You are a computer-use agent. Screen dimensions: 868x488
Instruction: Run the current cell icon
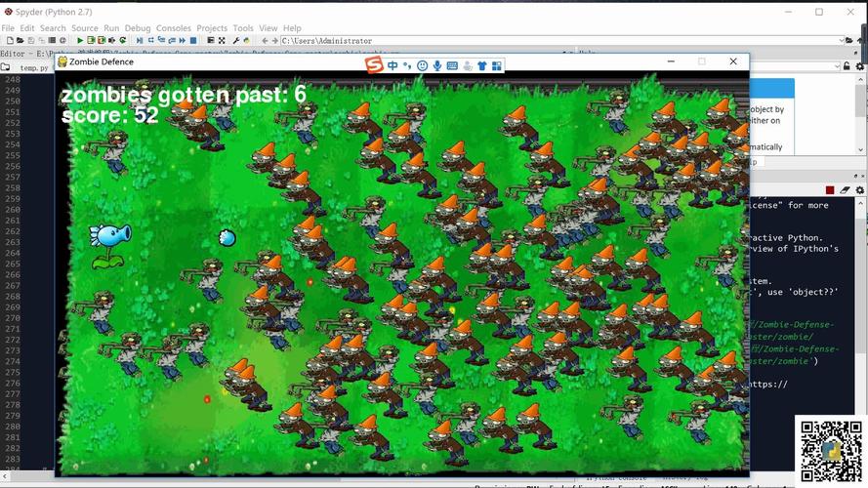(91, 40)
